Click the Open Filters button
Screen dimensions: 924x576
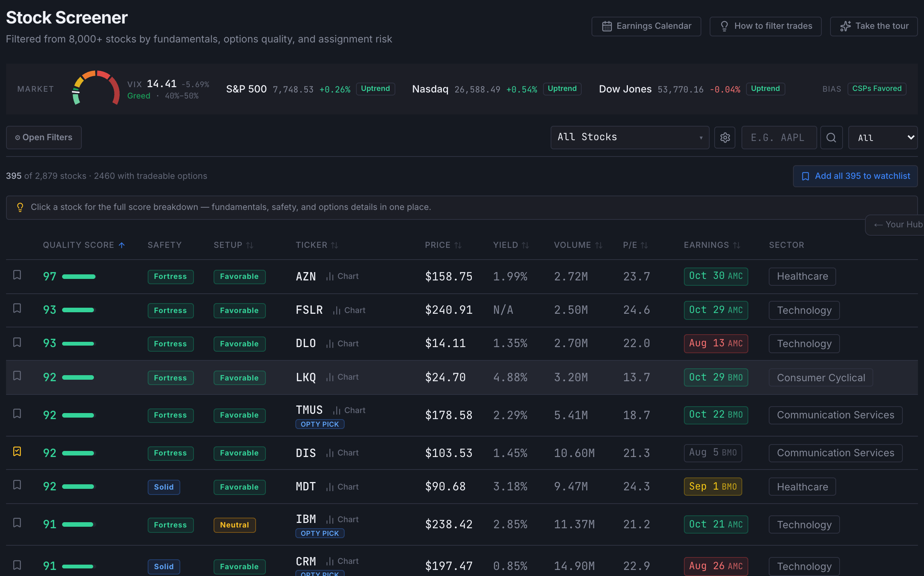(x=44, y=138)
